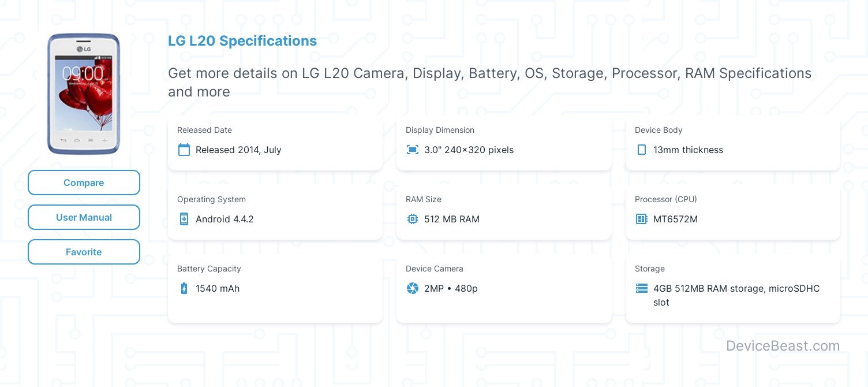Screen dimensions: 868x387
Task: Click the RAM chip icon beside 512 MB RAM
Action: tap(413, 219)
